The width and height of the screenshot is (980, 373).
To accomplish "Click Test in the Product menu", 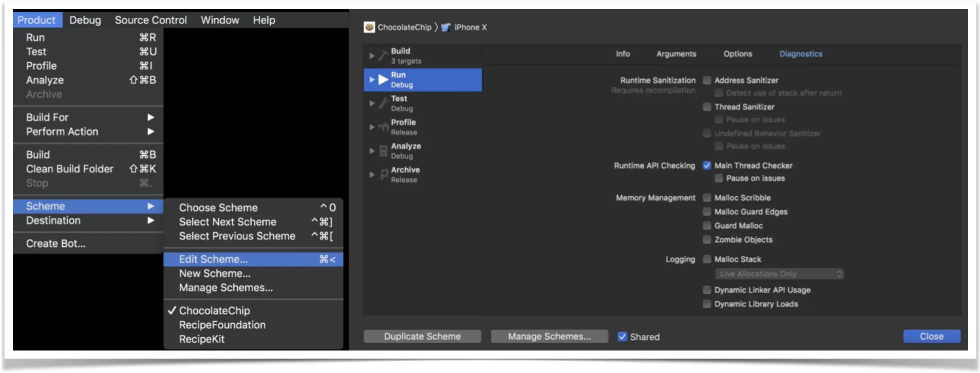I will (88, 52).
